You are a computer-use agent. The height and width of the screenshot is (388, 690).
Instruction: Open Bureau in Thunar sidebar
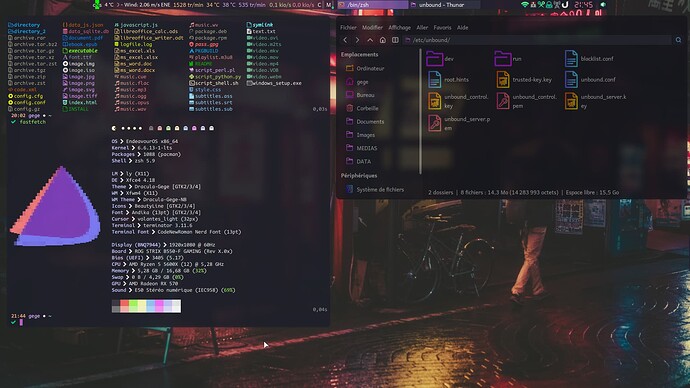360,95
